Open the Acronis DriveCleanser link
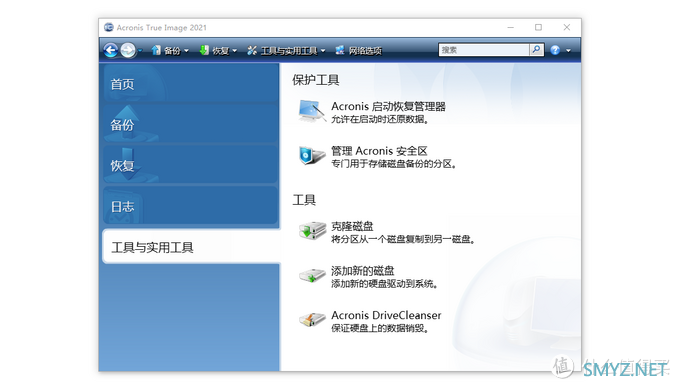 point(386,315)
